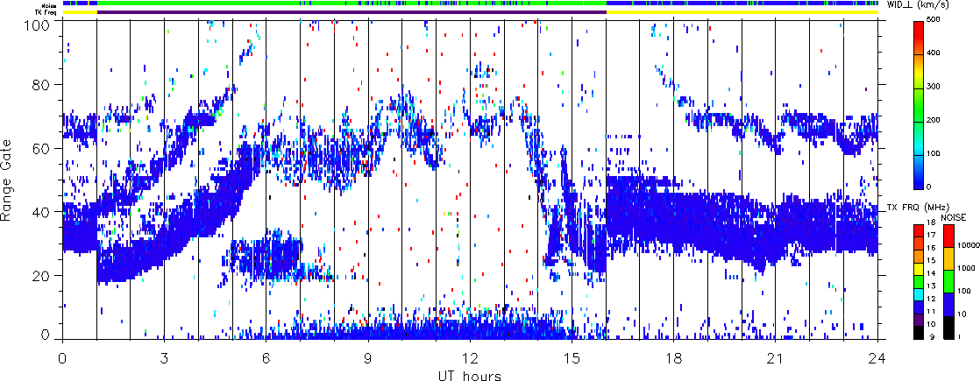This screenshot has width=980, height=381.
Task: Click the blue segment of the NOISE bar
Action: [948, 304]
